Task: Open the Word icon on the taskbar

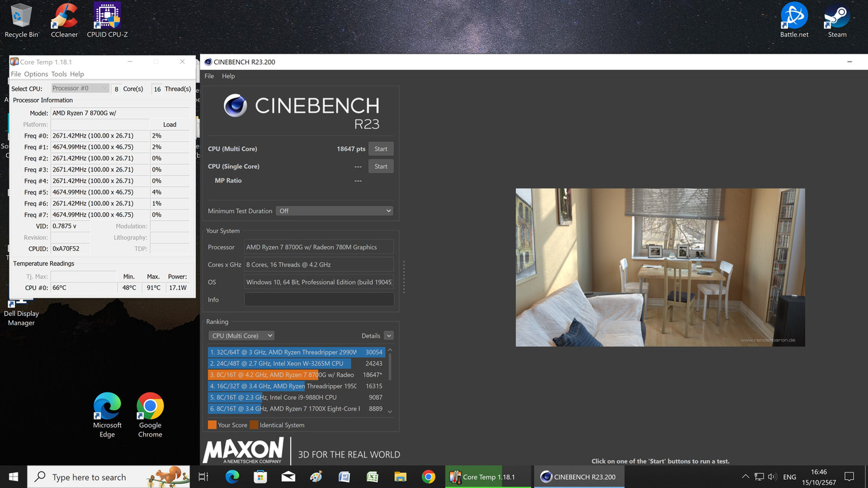Action: (x=344, y=477)
